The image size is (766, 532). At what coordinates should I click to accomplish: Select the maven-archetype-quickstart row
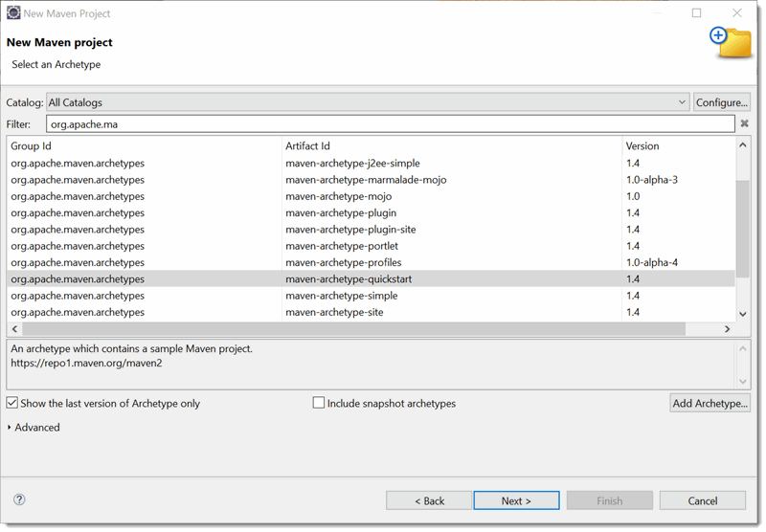(x=371, y=279)
